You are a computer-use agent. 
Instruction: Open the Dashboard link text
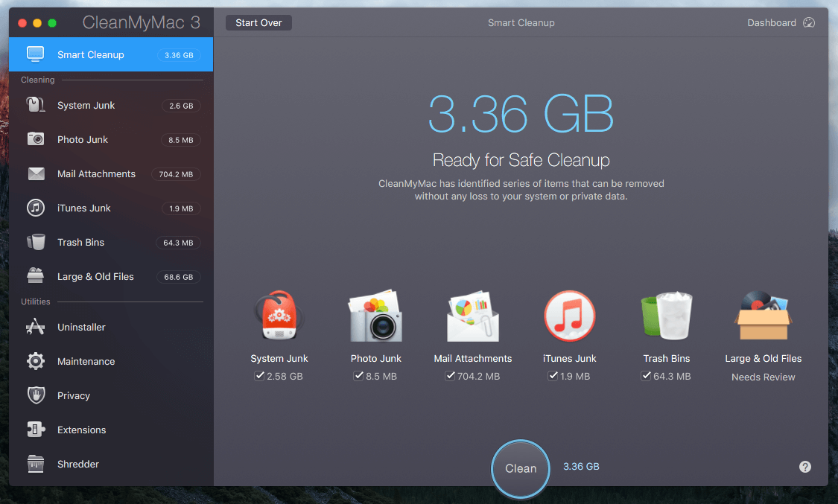click(771, 22)
